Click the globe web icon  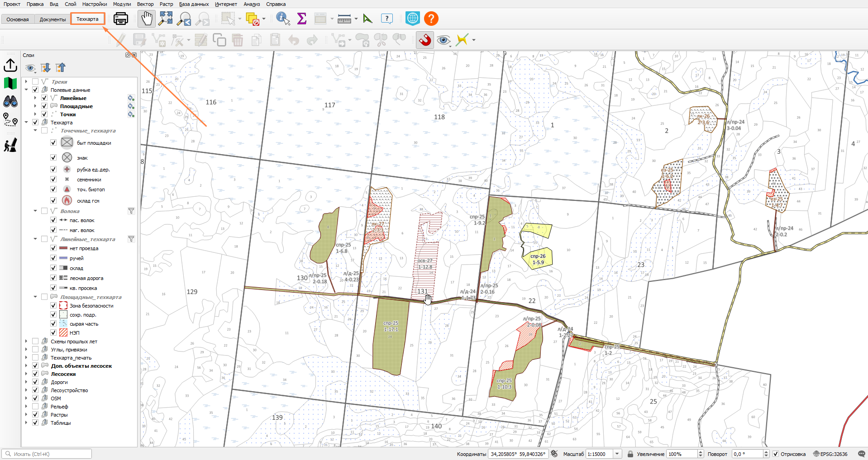412,19
